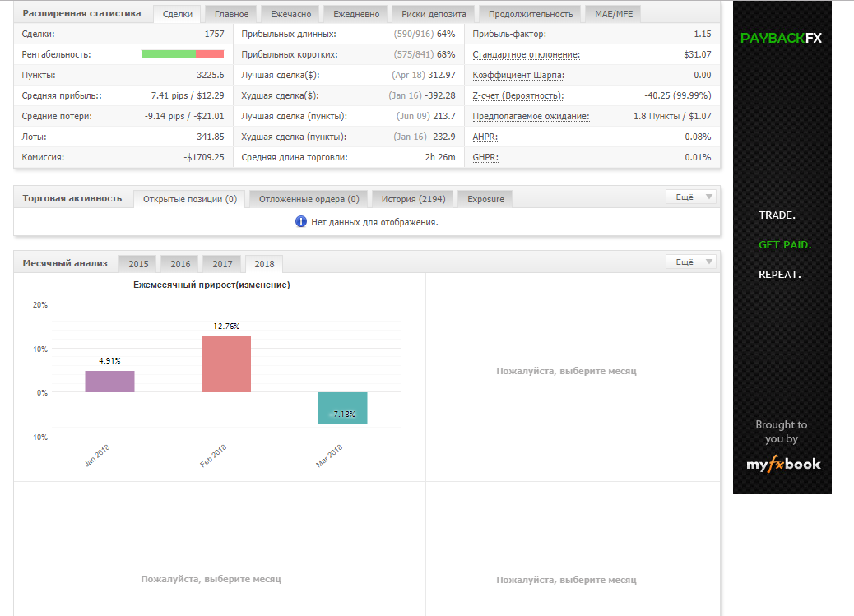
Task: Click profit factor value 1.15
Action: point(703,34)
